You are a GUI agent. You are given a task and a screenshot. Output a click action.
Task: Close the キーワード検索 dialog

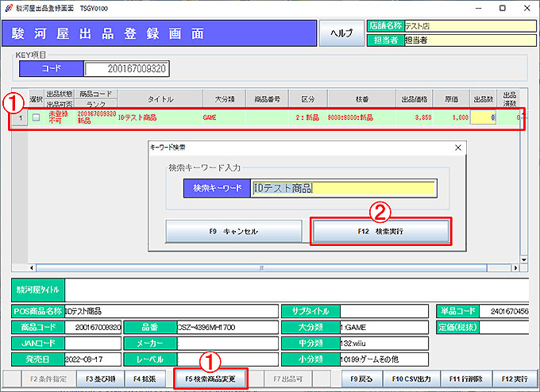[x=457, y=148]
